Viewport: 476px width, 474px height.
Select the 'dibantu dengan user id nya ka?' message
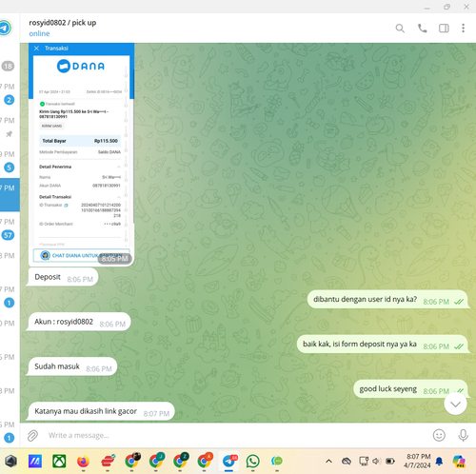pyautogui.click(x=388, y=300)
